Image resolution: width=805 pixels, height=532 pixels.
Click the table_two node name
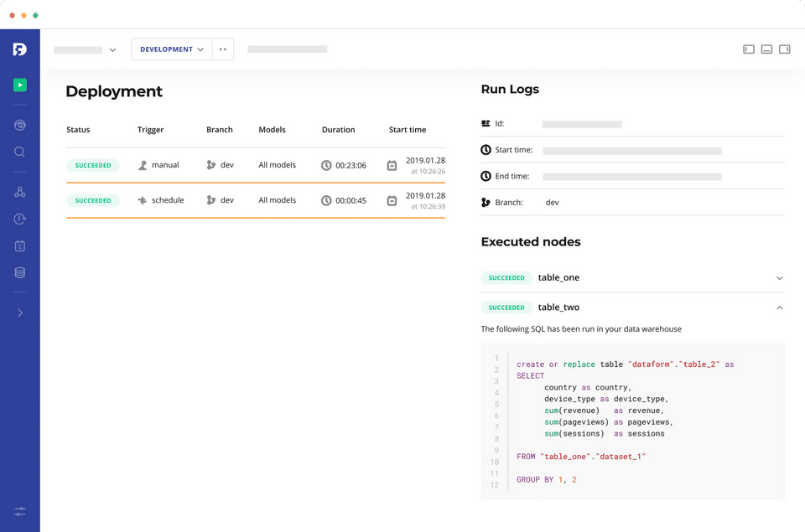pyautogui.click(x=558, y=307)
